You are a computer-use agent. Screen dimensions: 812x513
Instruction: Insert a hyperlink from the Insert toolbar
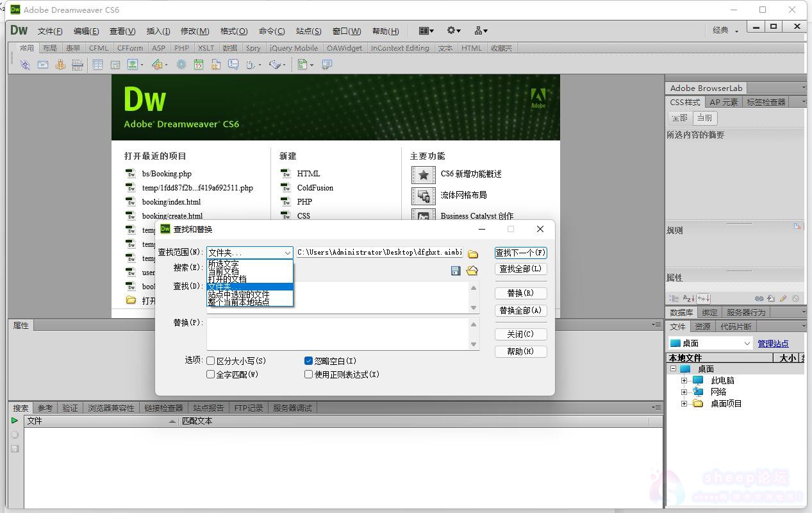(25, 65)
